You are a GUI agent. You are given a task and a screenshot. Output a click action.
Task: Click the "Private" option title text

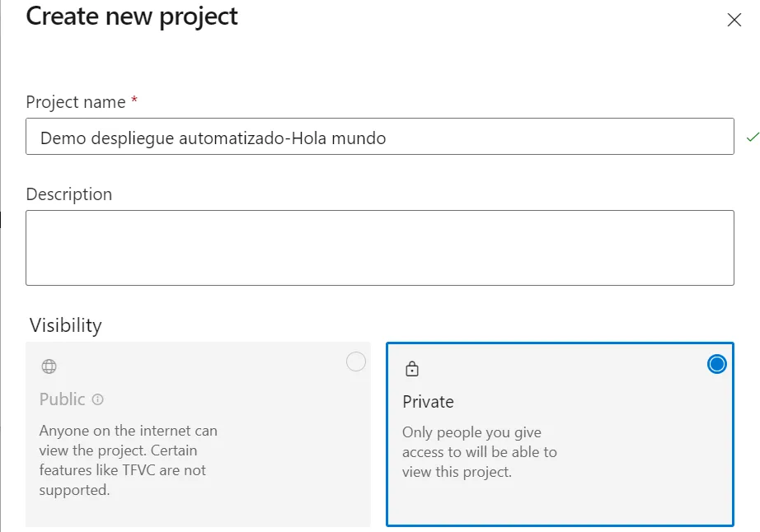(428, 402)
